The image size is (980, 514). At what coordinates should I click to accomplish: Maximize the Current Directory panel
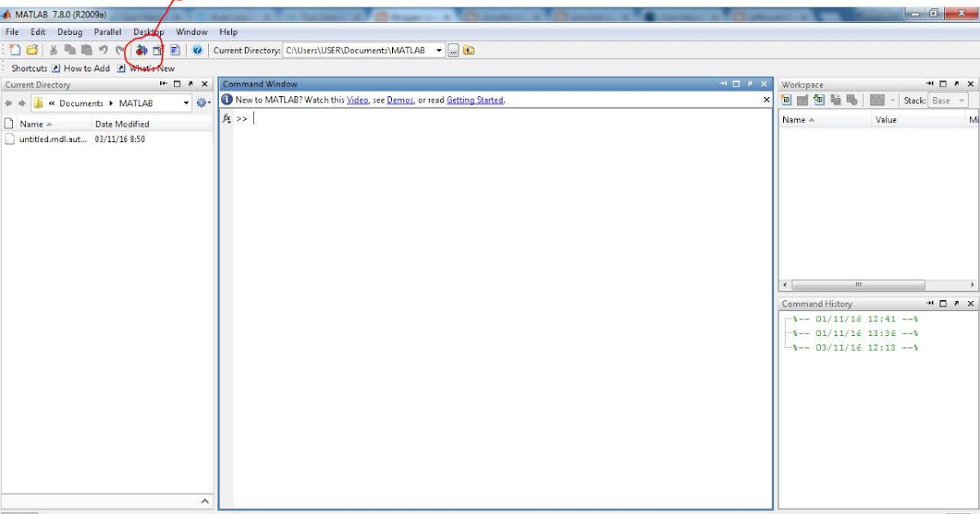click(x=177, y=84)
